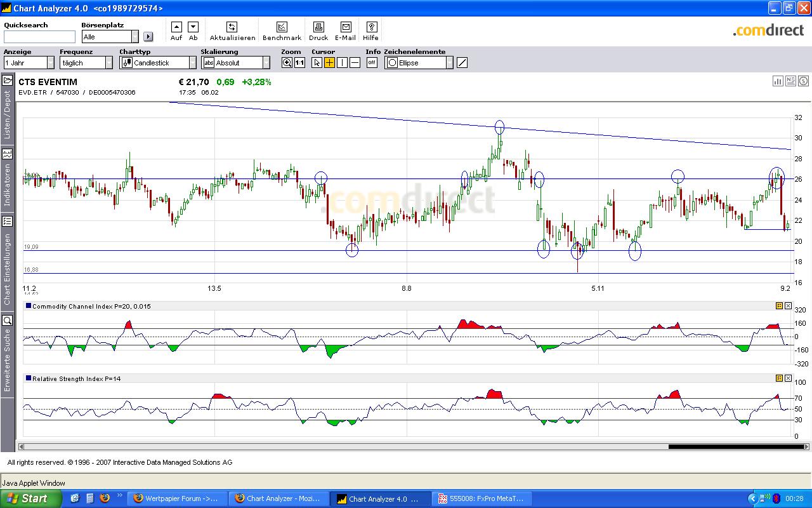Toggle the Info off switch
This screenshot has height=508, width=812.
click(x=372, y=63)
